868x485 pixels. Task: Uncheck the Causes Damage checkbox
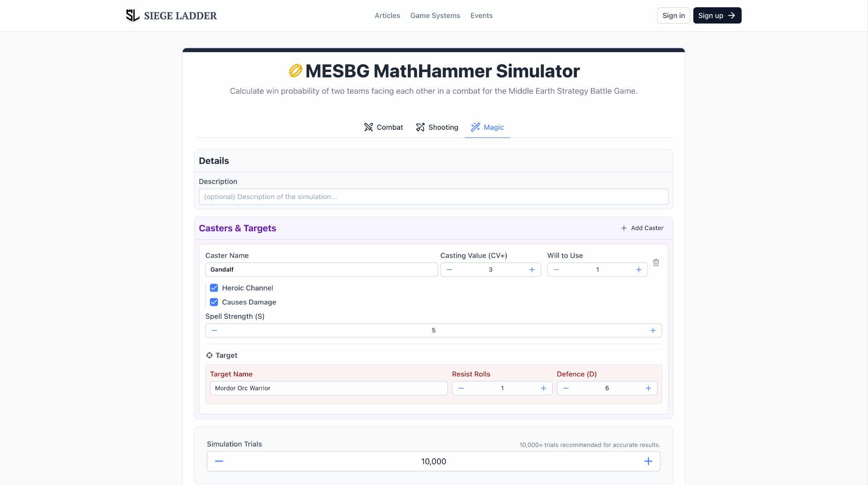(x=214, y=302)
